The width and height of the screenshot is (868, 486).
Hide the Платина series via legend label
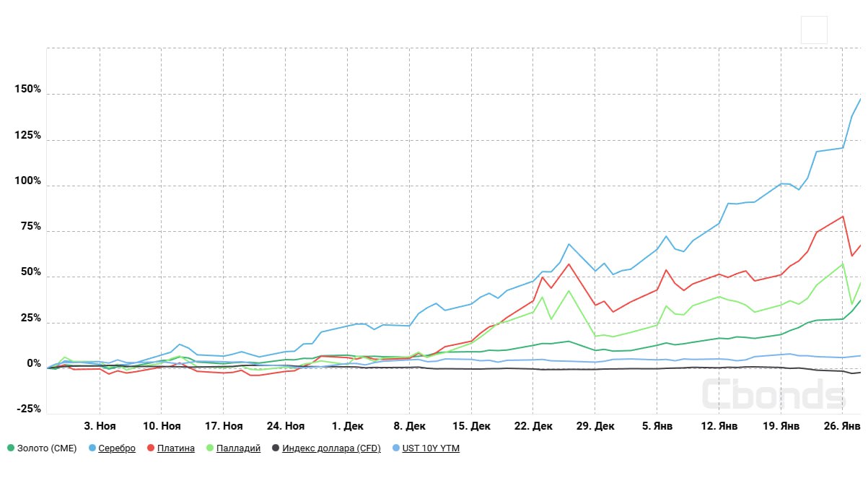click(x=176, y=448)
